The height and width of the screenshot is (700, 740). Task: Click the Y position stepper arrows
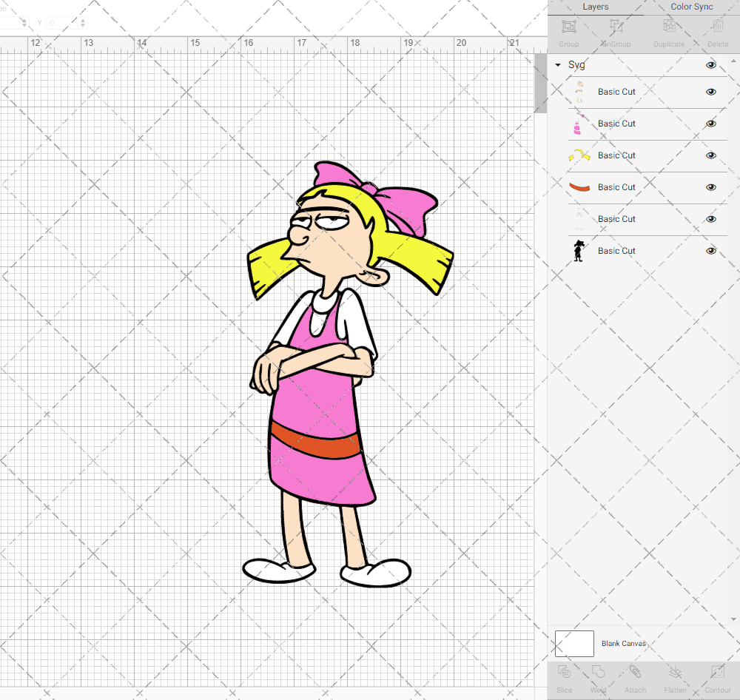83,23
